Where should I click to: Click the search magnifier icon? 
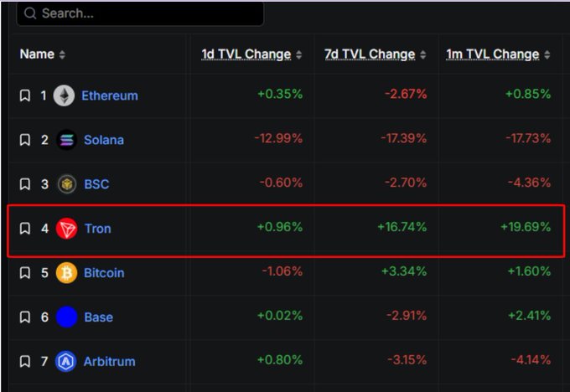(30, 13)
